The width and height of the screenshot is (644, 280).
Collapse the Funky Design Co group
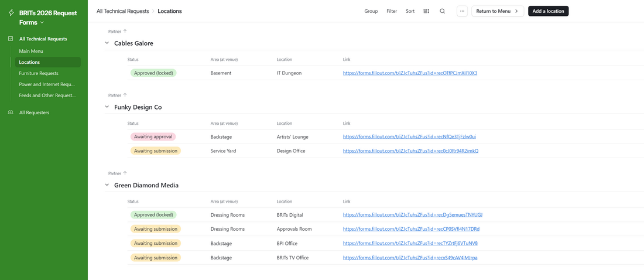click(x=107, y=107)
